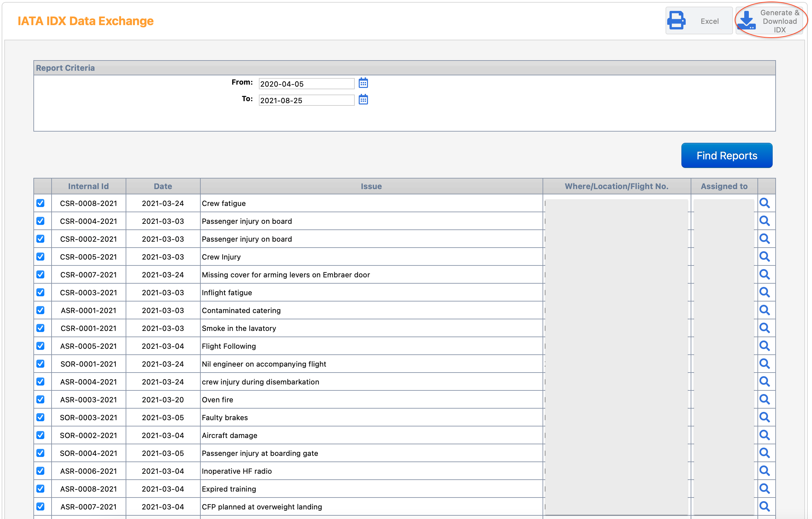This screenshot has width=812, height=519.
Task: Deselect the CSR-0002-2021 report
Action: (40, 239)
